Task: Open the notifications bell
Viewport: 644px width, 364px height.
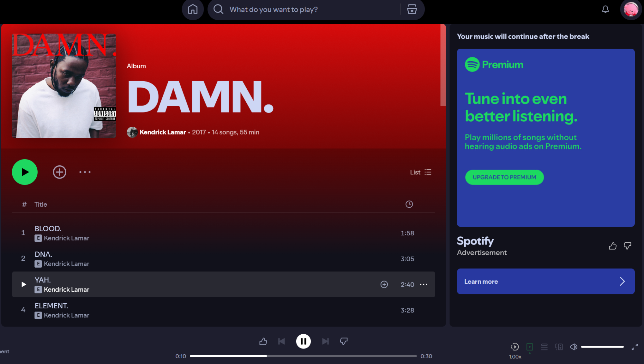Action: point(605,9)
